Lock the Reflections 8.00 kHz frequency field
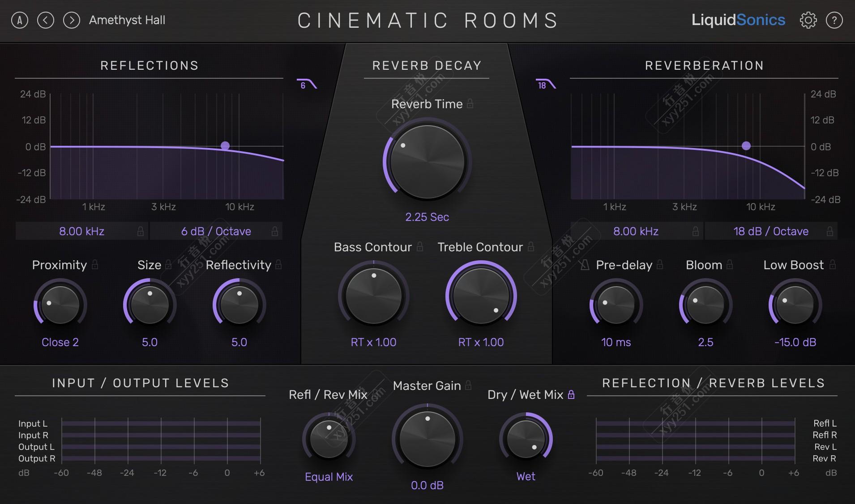Screen dimensions: 855x504 [x=141, y=231]
